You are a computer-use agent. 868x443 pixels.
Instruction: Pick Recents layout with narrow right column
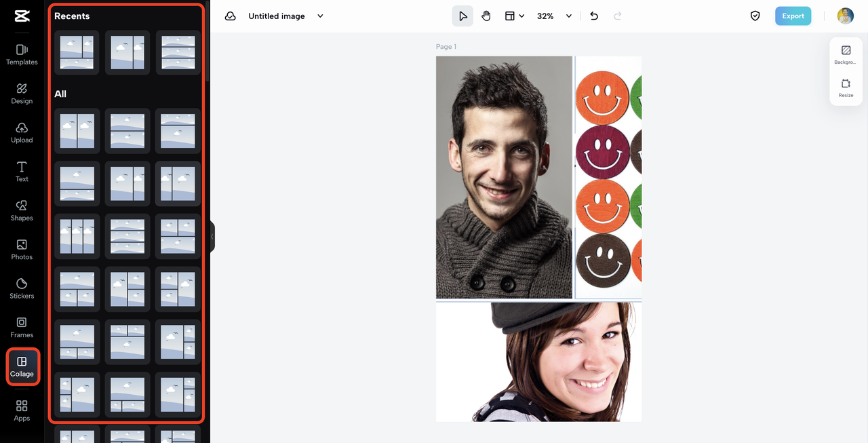click(127, 53)
